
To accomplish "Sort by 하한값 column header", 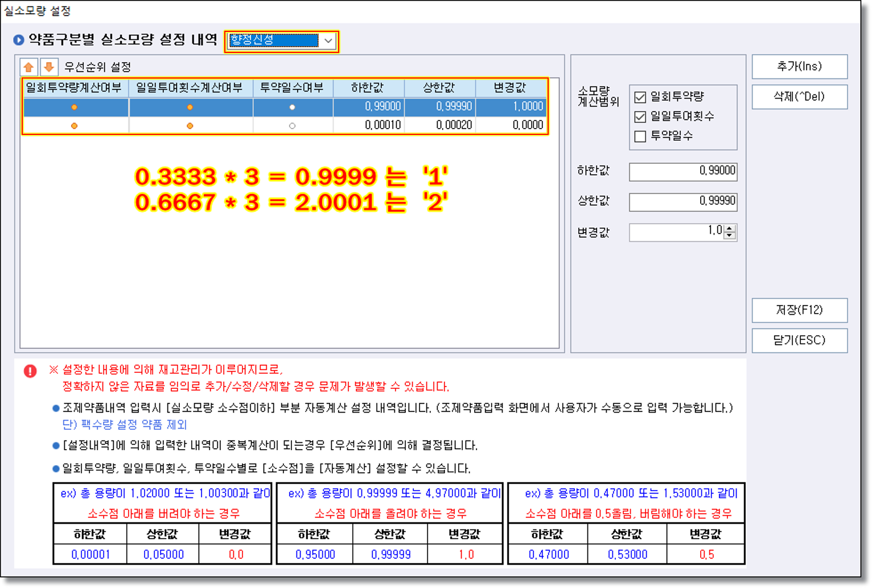I will 368,88.
